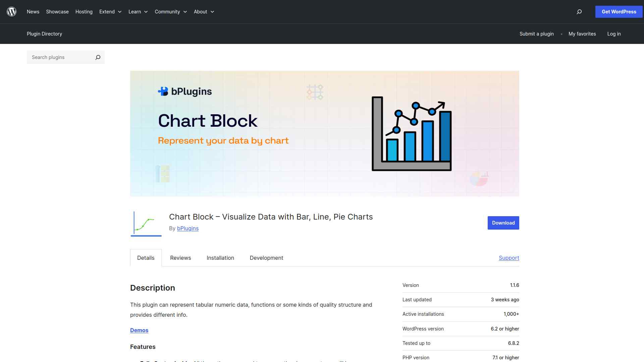Viewport: 644px width, 362px height.
Task: Click the Download button
Action: click(x=503, y=223)
